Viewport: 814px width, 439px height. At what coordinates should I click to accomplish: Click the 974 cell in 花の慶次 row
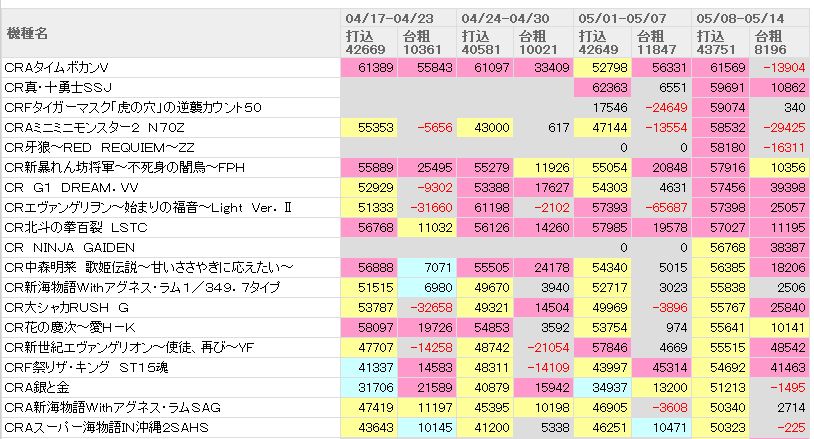[x=661, y=327]
